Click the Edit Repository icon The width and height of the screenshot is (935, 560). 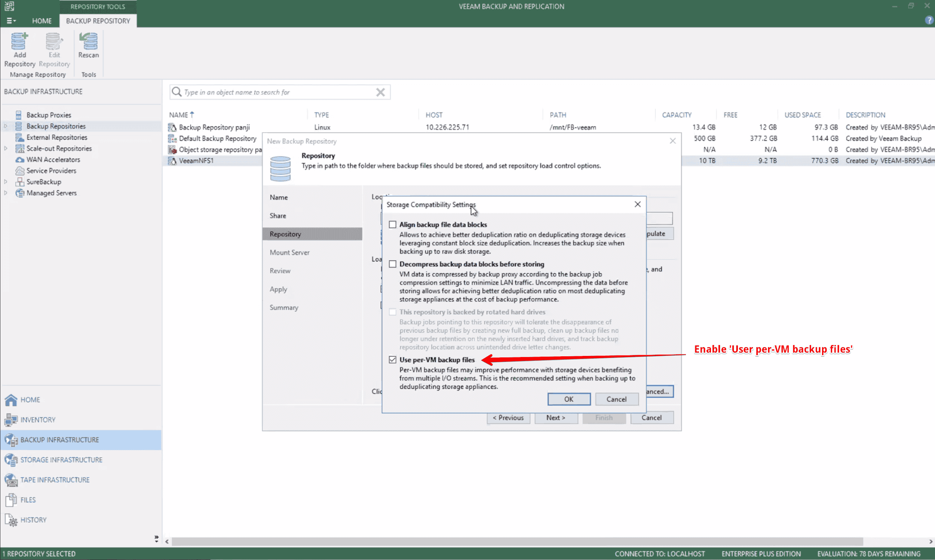coord(54,41)
